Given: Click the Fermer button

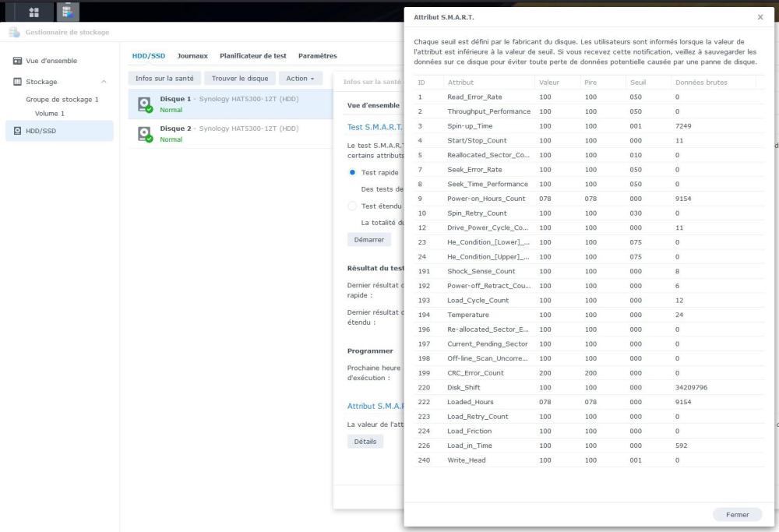Looking at the screenshot, I should (737, 514).
